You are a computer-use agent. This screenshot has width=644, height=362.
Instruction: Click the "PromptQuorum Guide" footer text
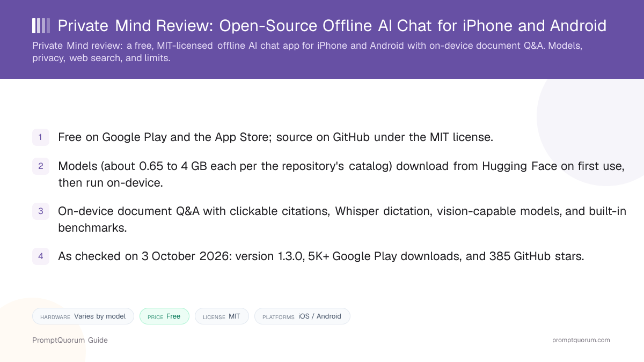(70, 340)
